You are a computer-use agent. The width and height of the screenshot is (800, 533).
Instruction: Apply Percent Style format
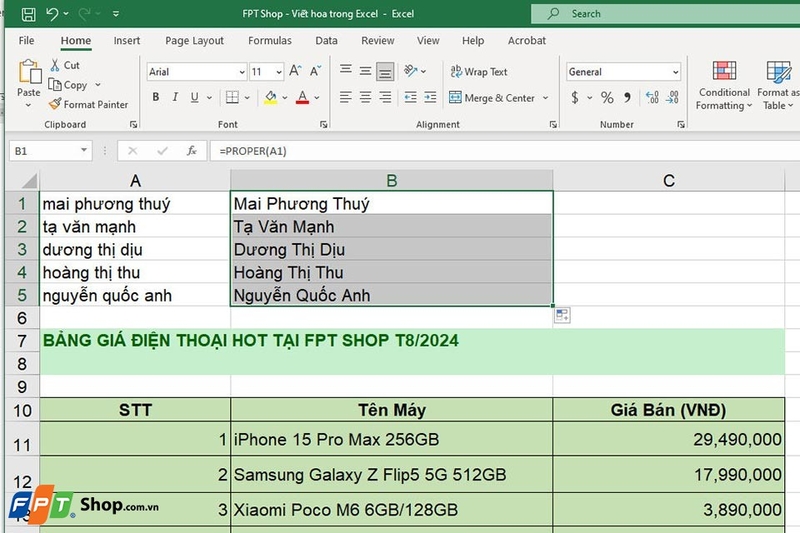(x=607, y=97)
